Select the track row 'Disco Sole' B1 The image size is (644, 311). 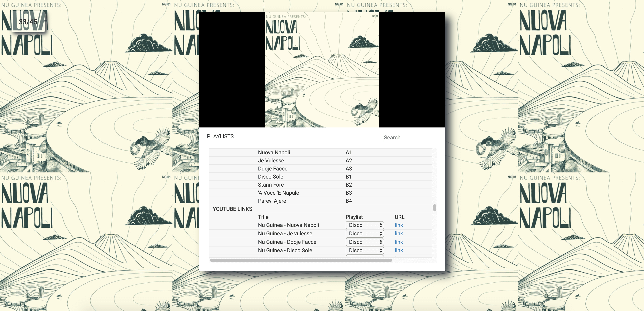pyautogui.click(x=320, y=177)
